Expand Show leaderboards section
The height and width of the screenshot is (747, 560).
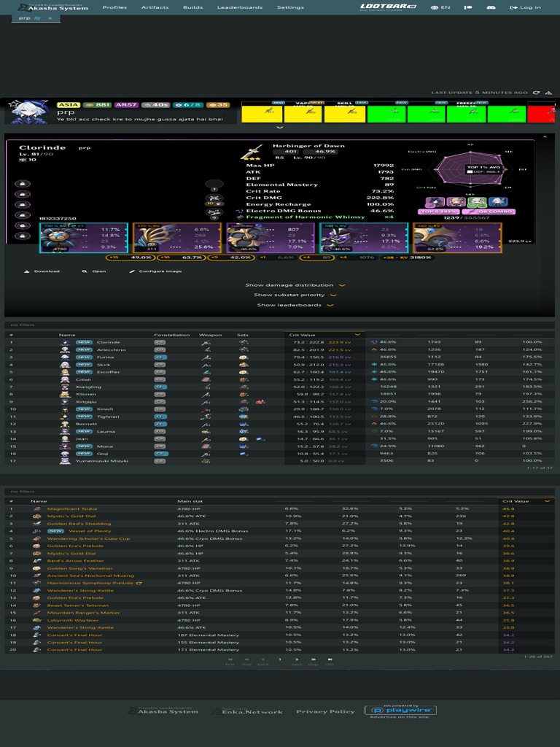click(295, 305)
